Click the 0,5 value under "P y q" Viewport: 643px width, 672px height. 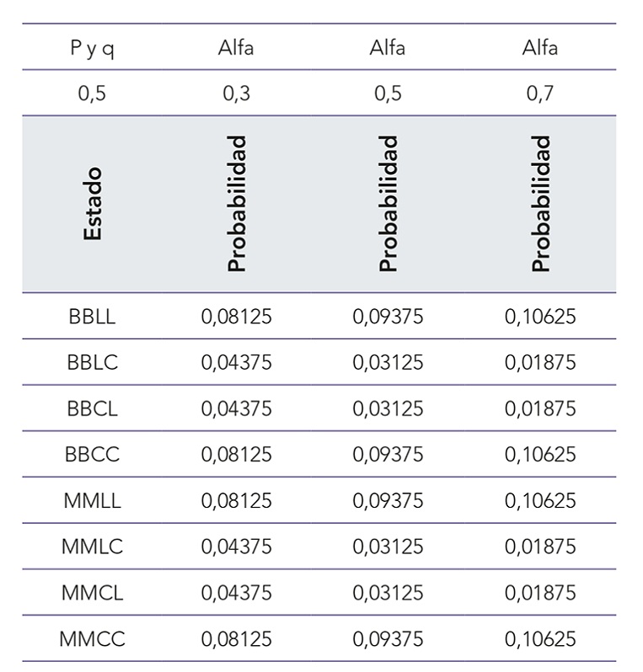(x=92, y=93)
